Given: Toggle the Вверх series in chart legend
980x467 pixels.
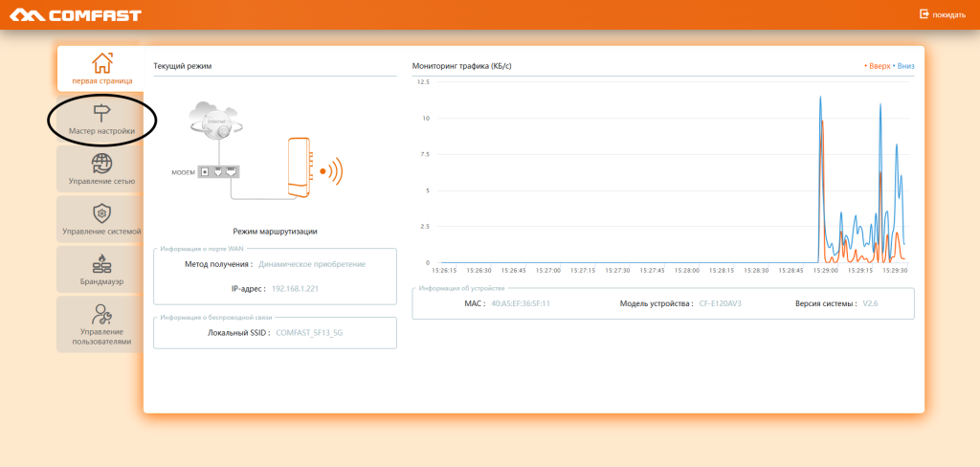Looking at the screenshot, I should tap(877, 66).
